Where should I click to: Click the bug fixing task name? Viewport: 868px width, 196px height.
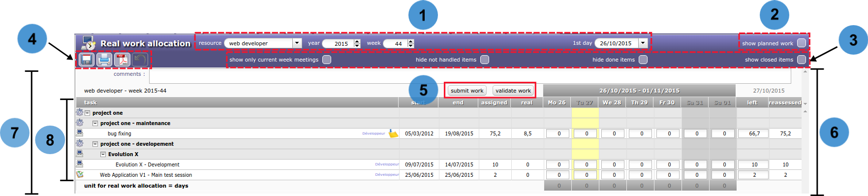120,133
